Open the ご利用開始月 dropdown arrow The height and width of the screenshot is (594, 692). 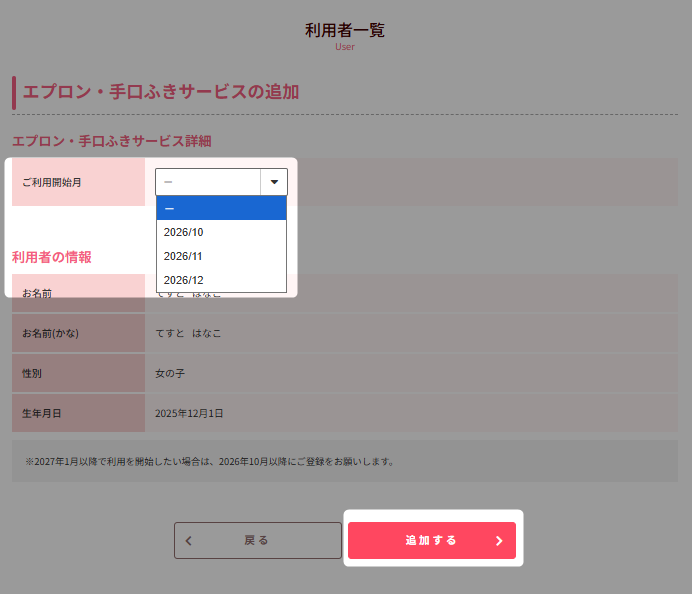[x=274, y=182]
